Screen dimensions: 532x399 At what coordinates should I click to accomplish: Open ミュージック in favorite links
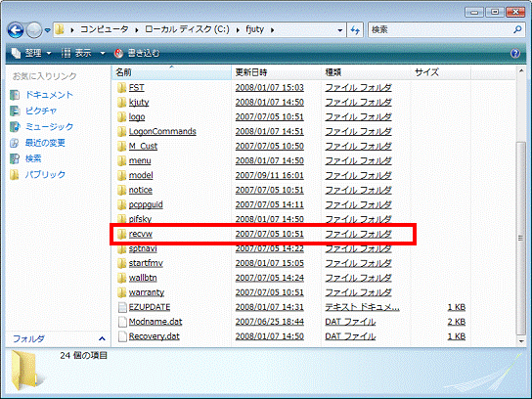point(49,126)
